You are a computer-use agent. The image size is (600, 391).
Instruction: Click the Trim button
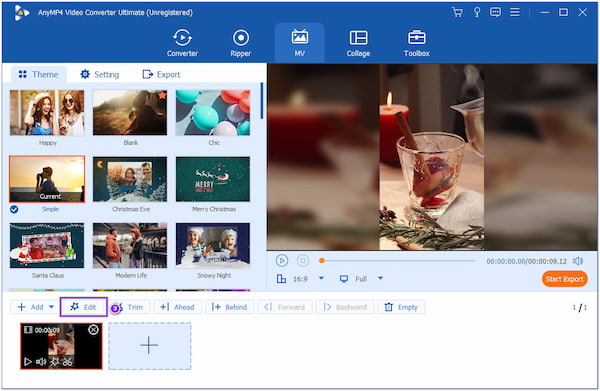130,307
